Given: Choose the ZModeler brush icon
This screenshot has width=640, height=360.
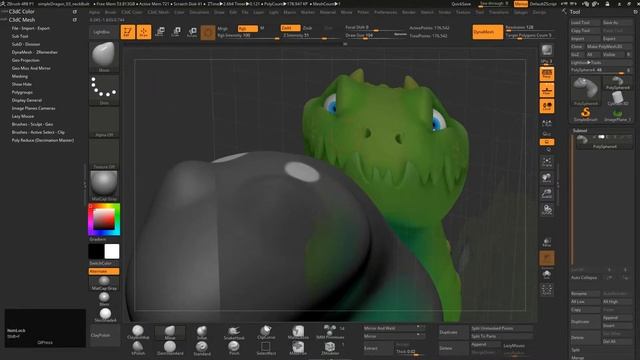Looking at the screenshot, I should [330, 348].
